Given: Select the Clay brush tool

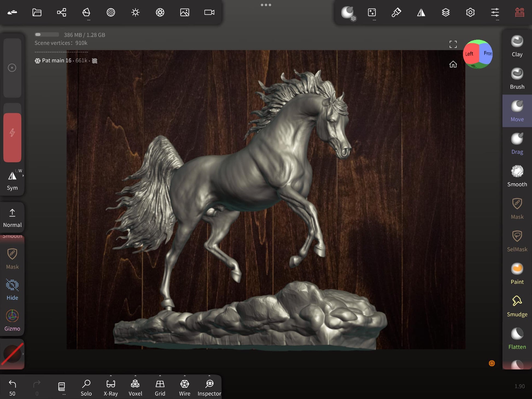Looking at the screenshot, I should [x=517, y=46].
